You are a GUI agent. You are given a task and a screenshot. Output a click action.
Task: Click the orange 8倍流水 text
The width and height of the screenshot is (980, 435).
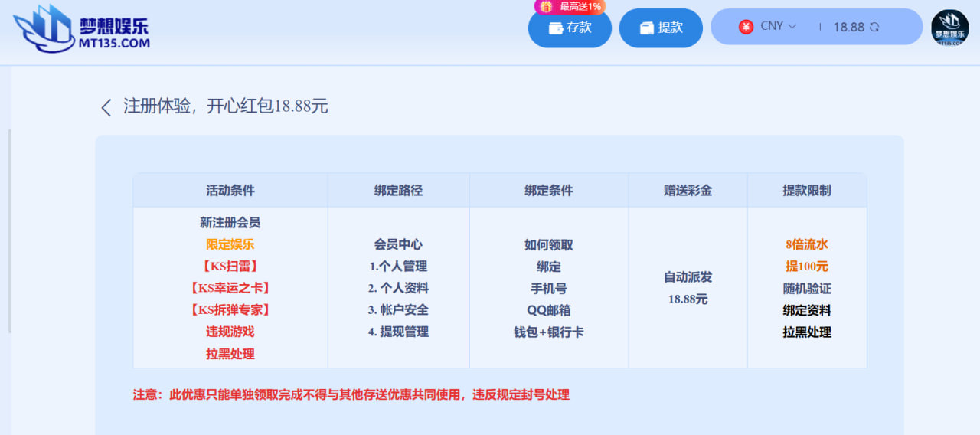point(806,245)
